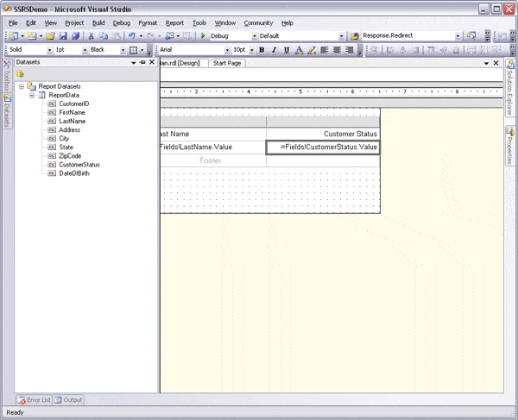Image resolution: width=518 pixels, height=420 pixels.
Task: Open the Properties side tab
Action: pos(510,146)
